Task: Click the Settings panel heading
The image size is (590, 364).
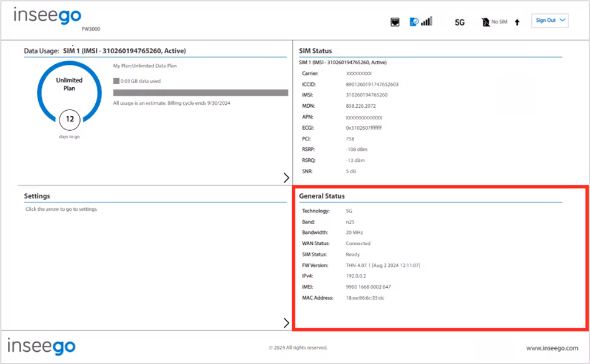Action: click(x=37, y=196)
